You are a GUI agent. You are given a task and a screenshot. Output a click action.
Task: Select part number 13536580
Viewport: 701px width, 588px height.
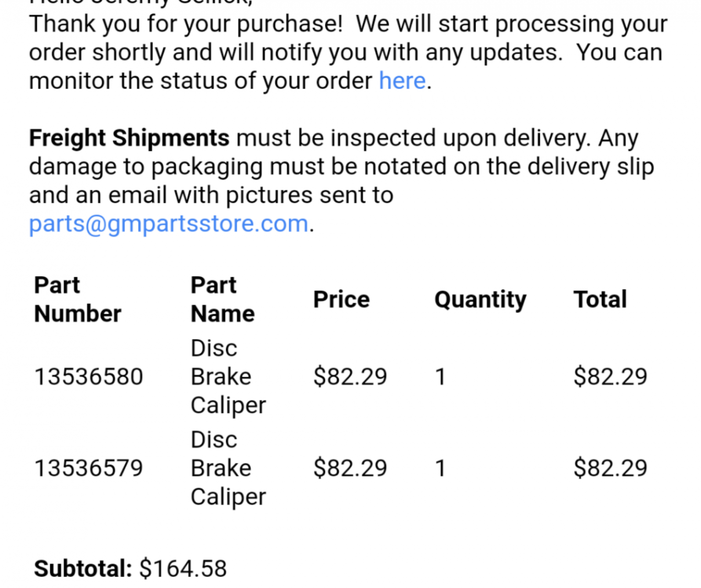pyautogui.click(x=89, y=377)
